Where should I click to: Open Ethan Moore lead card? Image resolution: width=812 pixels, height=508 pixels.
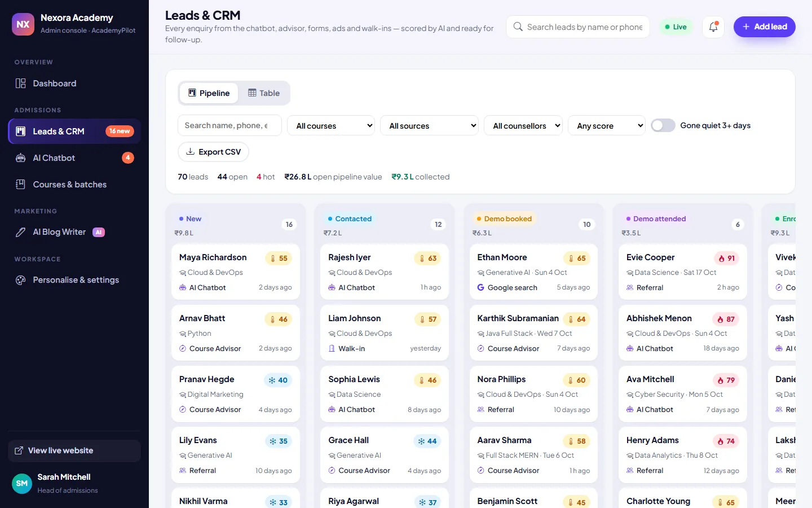pyautogui.click(x=533, y=272)
